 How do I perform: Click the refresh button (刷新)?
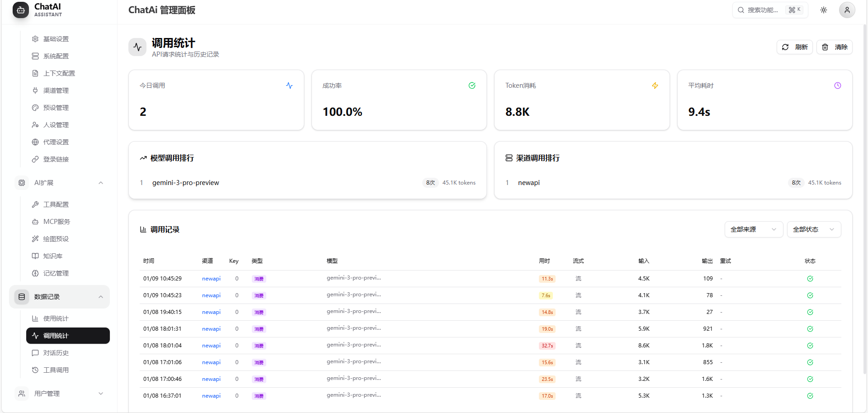coord(794,47)
